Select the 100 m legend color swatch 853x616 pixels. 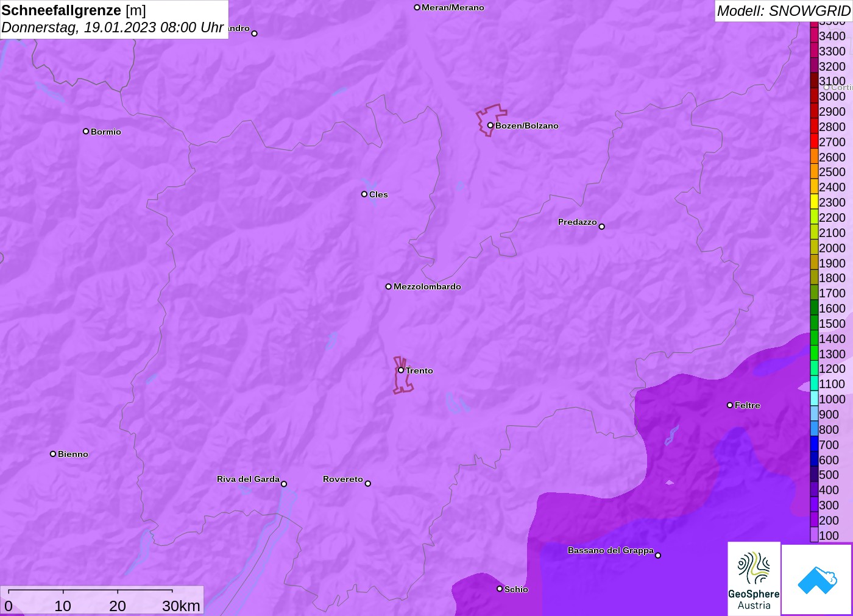click(x=814, y=536)
